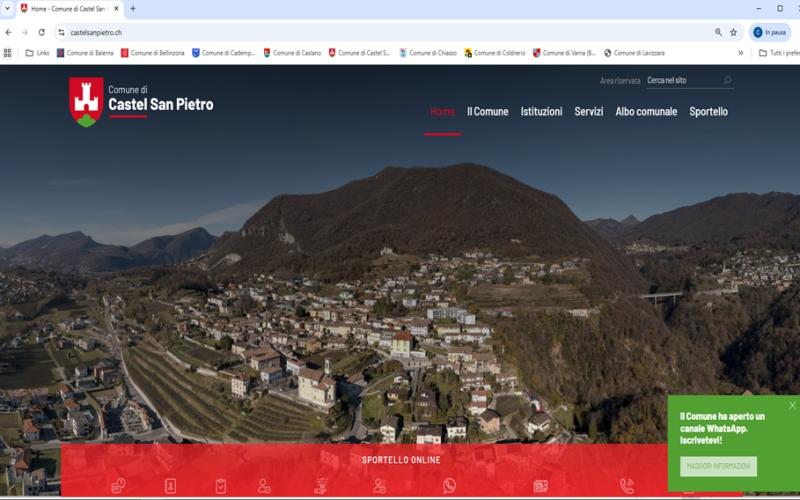This screenshot has height=500, width=800.
Task: Expand the tab search dropdown arrow
Action: click(x=8, y=8)
